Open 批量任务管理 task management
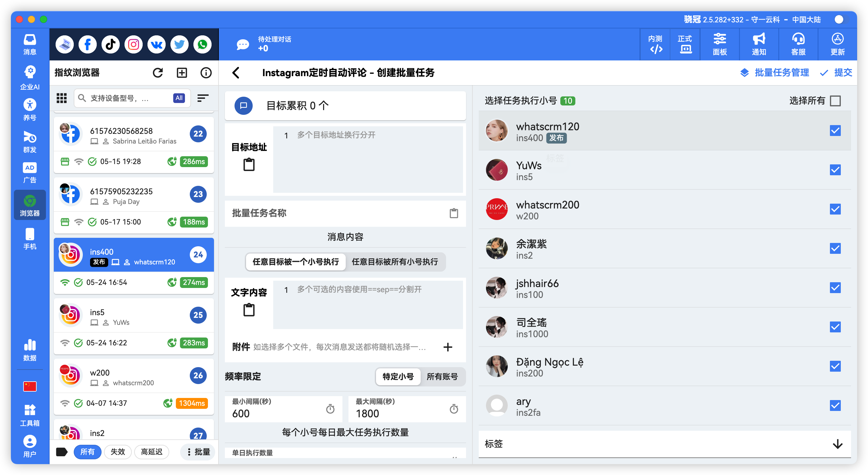 (781, 73)
